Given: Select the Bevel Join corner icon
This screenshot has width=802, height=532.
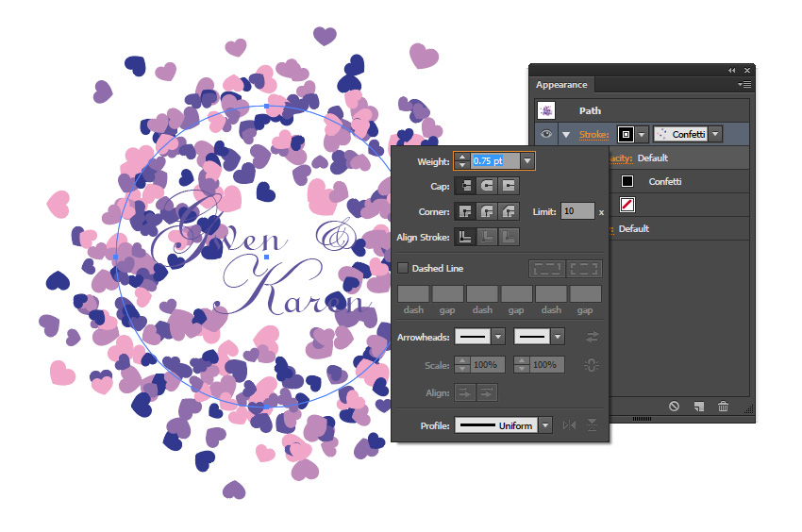Looking at the screenshot, I should (x=509, y=211).
